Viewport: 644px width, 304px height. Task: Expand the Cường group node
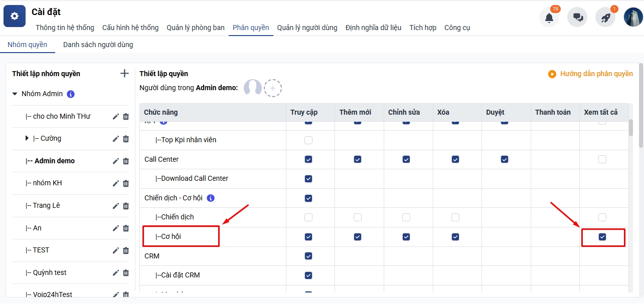(x=27, y=138)
